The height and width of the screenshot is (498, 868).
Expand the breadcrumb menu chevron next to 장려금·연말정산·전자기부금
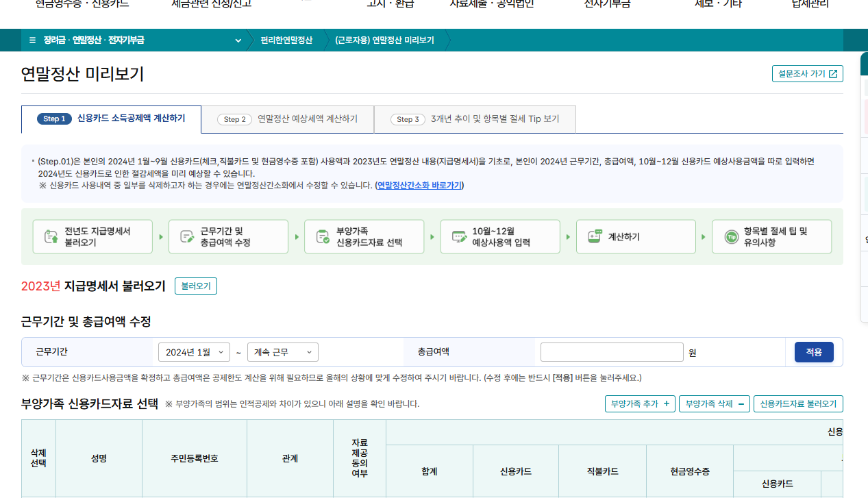[x=238, y=40]
